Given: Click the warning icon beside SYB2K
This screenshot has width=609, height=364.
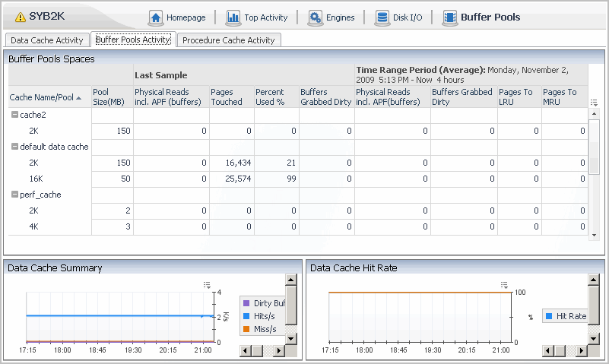Looking at the screenshot, I should pos(20,17).
